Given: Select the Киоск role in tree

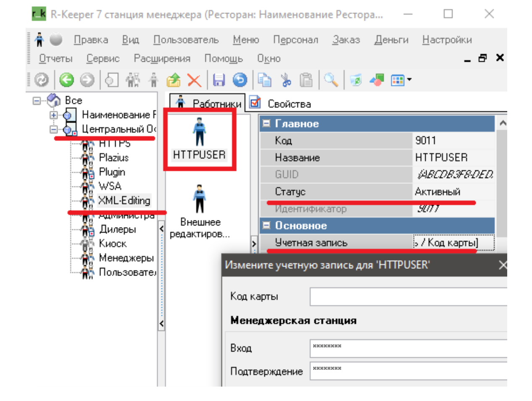Looking at the screenshot, I should point(113,244).
